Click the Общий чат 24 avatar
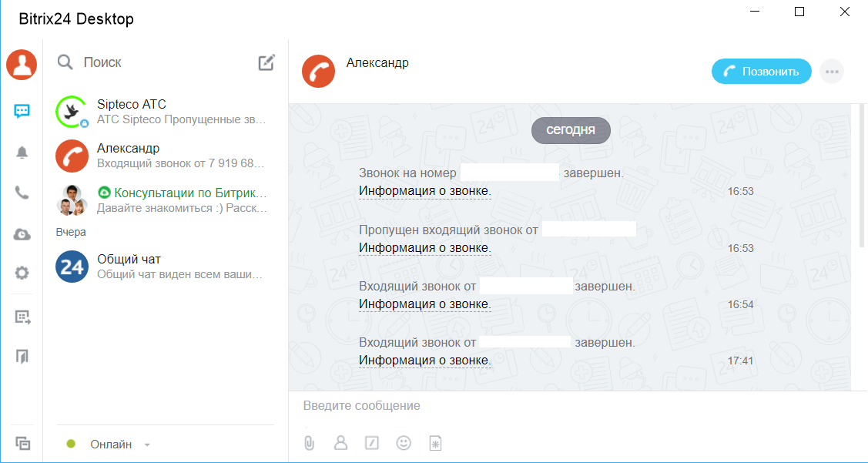The width and height of the screenshot is (868, 463). (x=72, y=267)
